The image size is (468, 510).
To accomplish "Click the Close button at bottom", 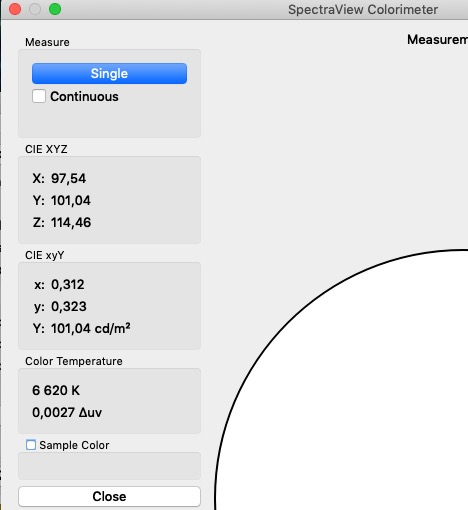I will click(x=109, y=496).
